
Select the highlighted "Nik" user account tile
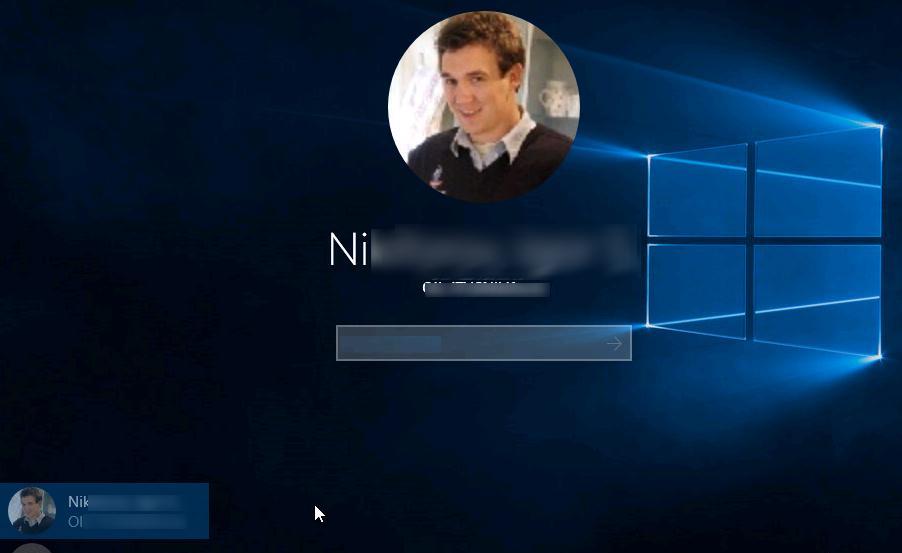point(105,510)
